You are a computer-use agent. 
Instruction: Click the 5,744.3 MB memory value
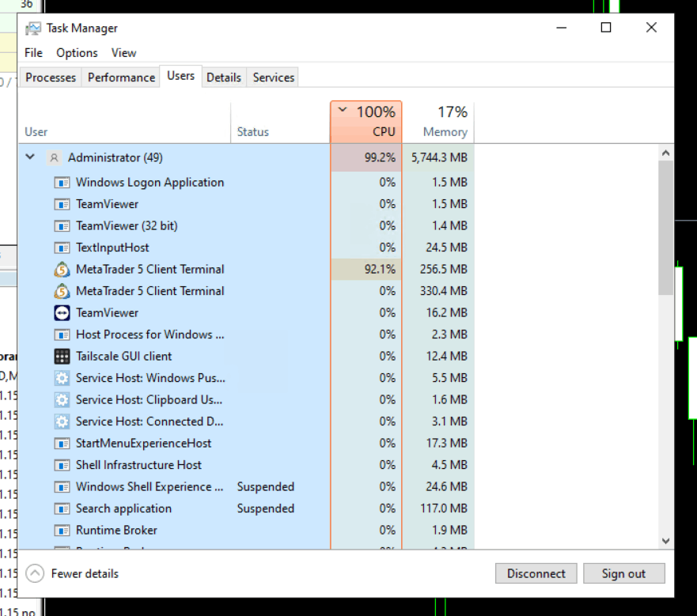[x=439, y=158]
